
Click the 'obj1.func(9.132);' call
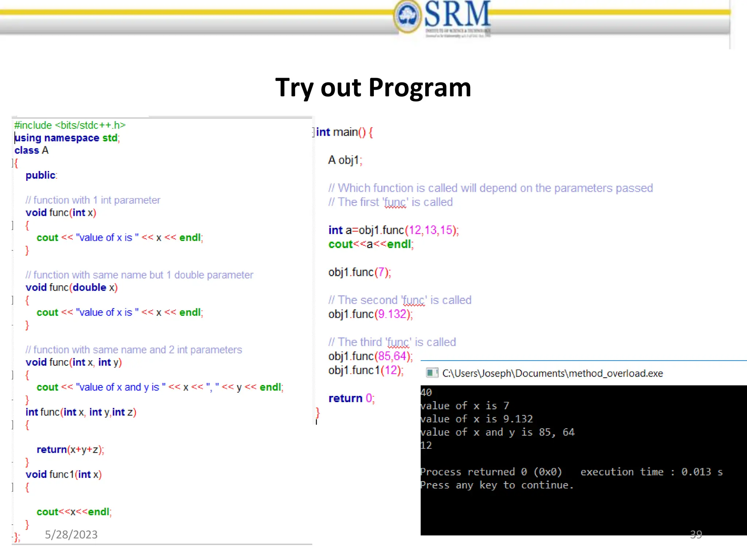371,314
